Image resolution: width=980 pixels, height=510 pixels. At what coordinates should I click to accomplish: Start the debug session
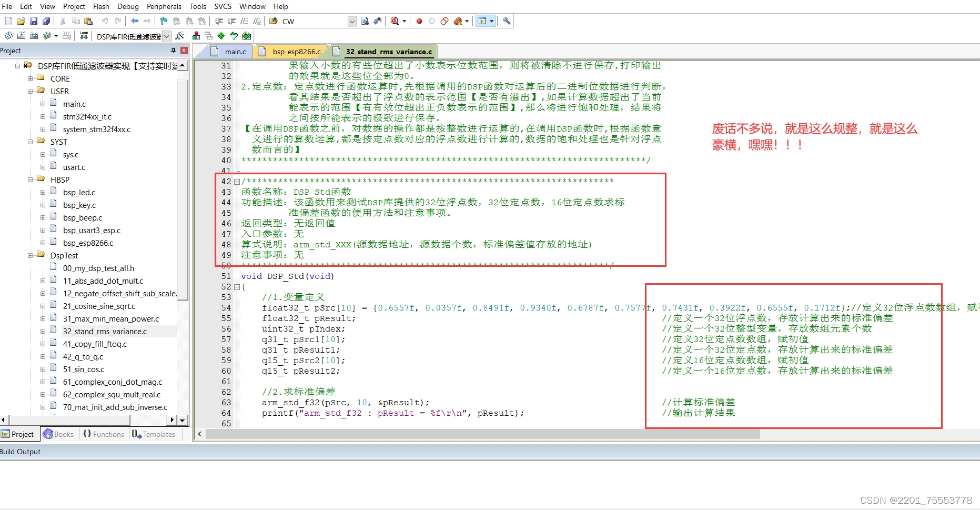point(395,21)
